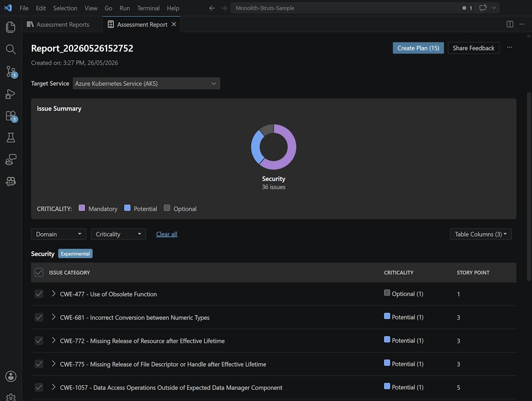Viewport: 532px width, 401px height.
Task: Open the Copilot app modernization icon
Action: [11, 181]
